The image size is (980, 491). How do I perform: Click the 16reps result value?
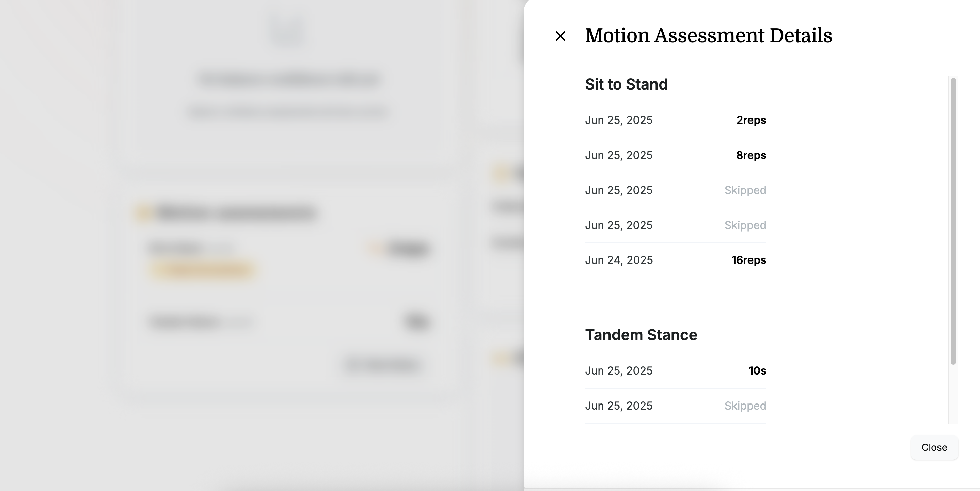click(748, 260)
